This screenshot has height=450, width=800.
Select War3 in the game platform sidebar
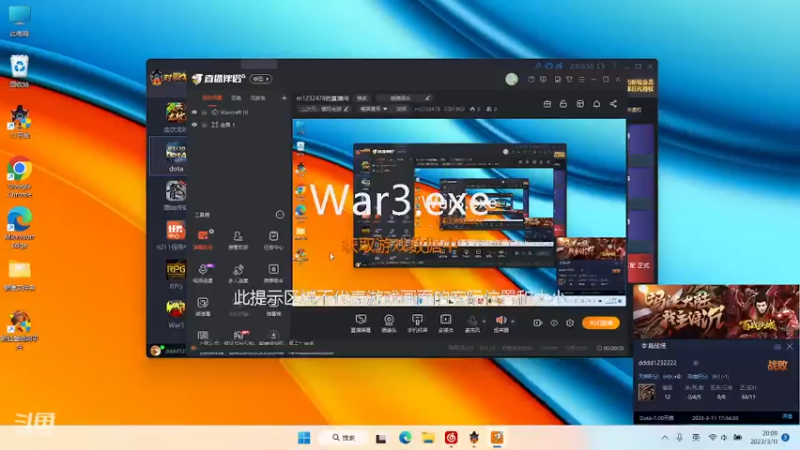coord(176,313)
